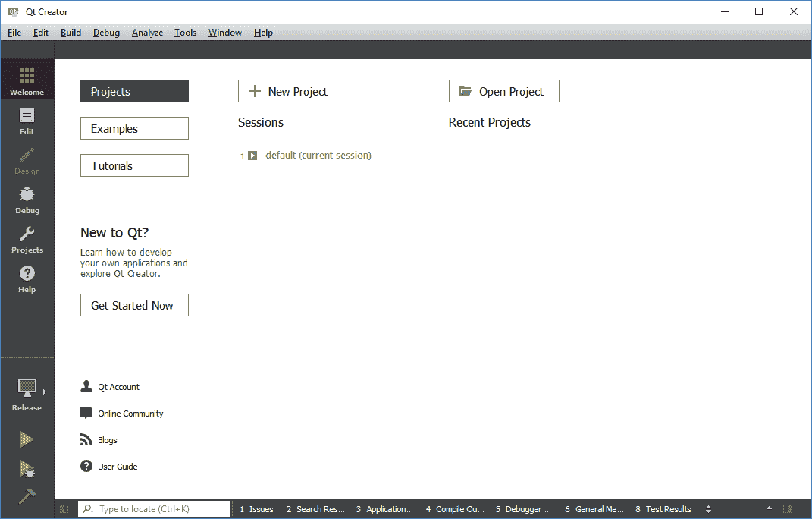Click the kit selector showing Release
The width and height of the screenshot is (812, 519).
click(x=27, y=392)
